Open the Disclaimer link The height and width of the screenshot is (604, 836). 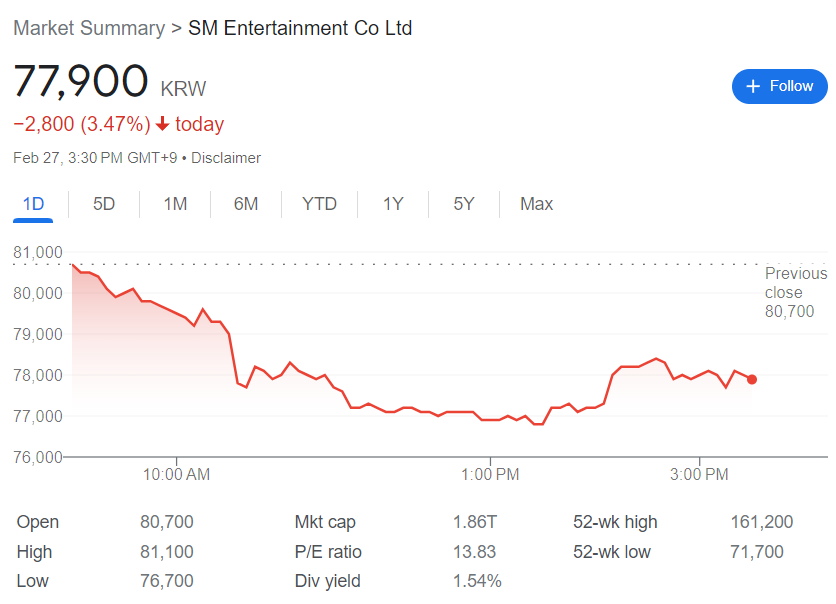click(x=226, y=158)
